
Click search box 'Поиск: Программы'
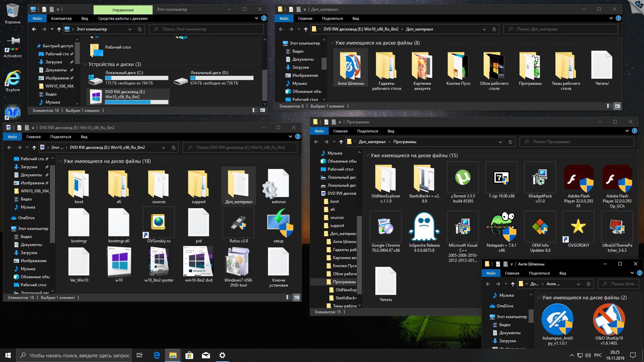point(577,142)
